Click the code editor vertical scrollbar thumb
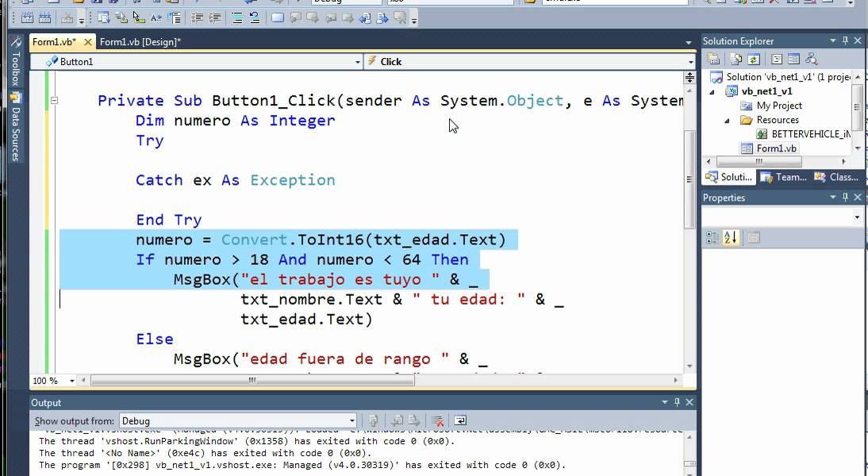 click(x=689, y=179)
